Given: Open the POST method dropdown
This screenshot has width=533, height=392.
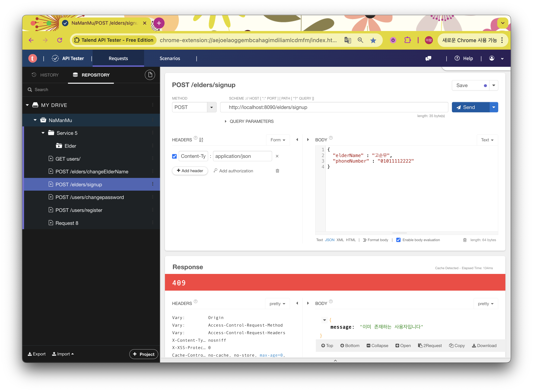Looking at the screenshot, I should tap(211, 107).
